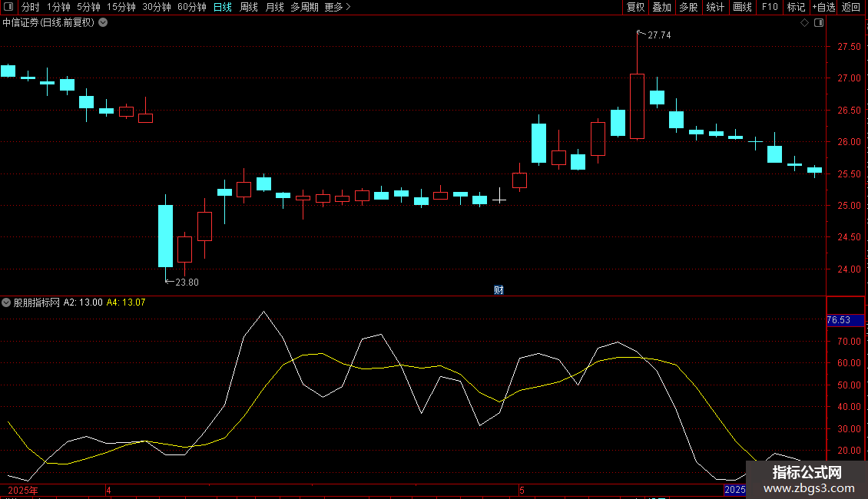Switch to 30分钟 chart period
The width and height of the screenshot is (868, 499).
click(x=157, y=7)
